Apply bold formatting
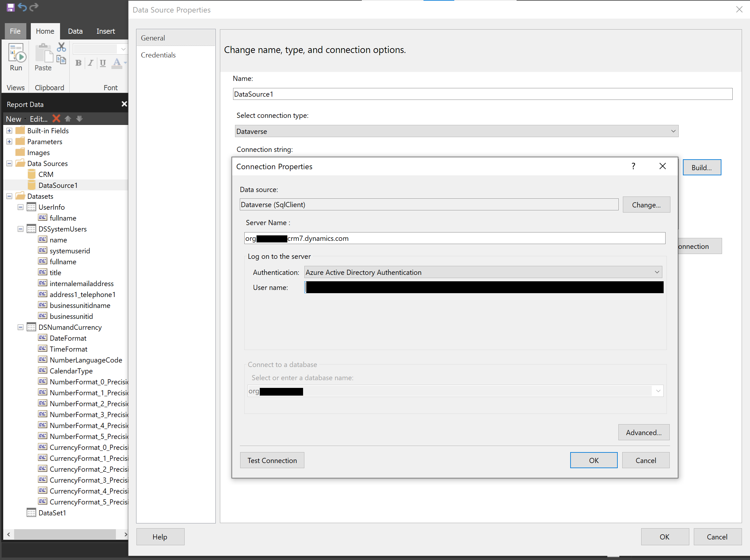 click(78, 63)
